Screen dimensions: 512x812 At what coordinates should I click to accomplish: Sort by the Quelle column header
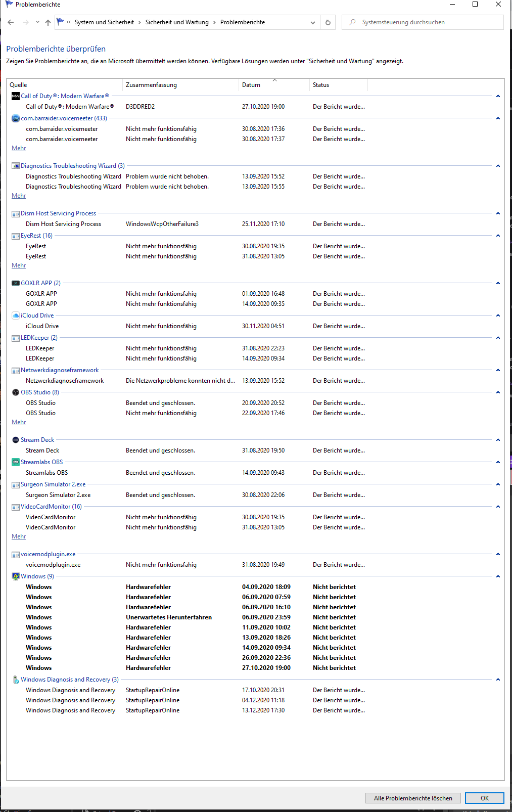[65, 85]
